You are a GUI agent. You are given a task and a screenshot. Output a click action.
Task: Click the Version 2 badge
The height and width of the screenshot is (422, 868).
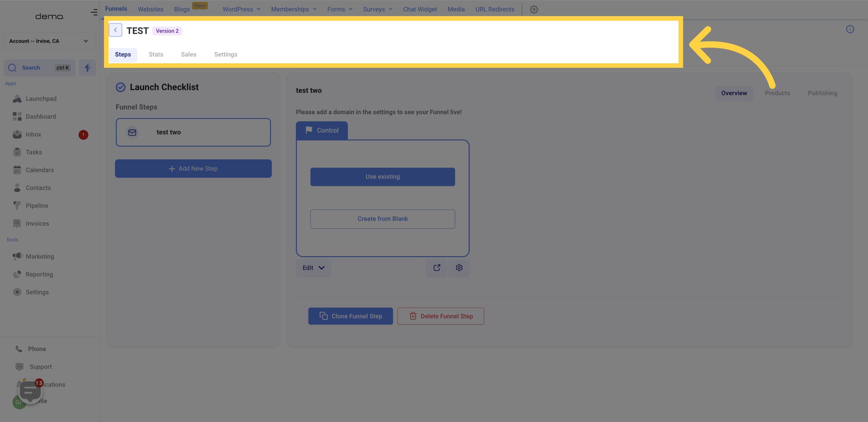[x=167, y=31]
